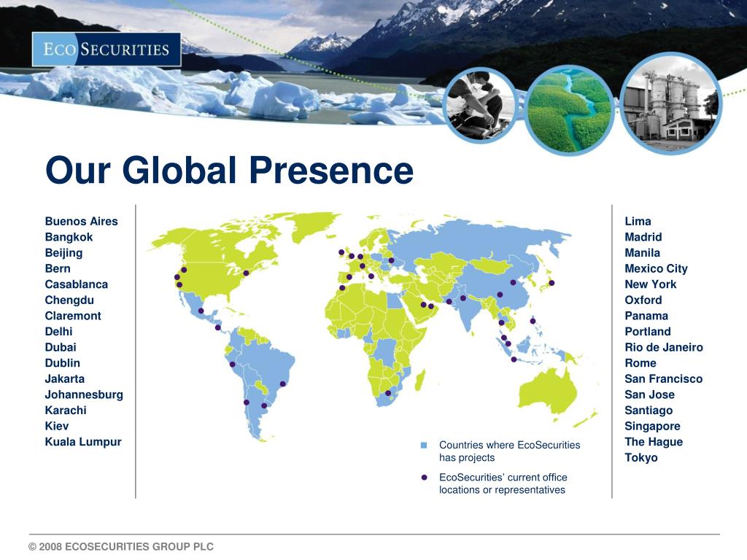Viewport: 747px width, 560px height.
Task: Select 'Dubai' in the city list
Action: (60, 347)
